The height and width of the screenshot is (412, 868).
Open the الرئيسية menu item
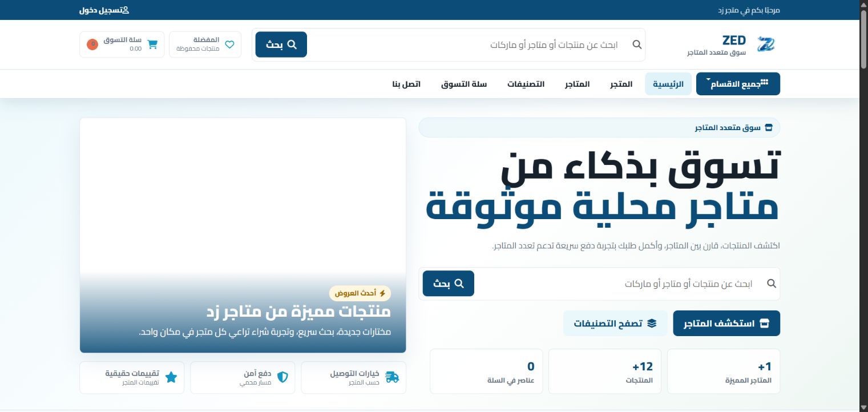668,84
